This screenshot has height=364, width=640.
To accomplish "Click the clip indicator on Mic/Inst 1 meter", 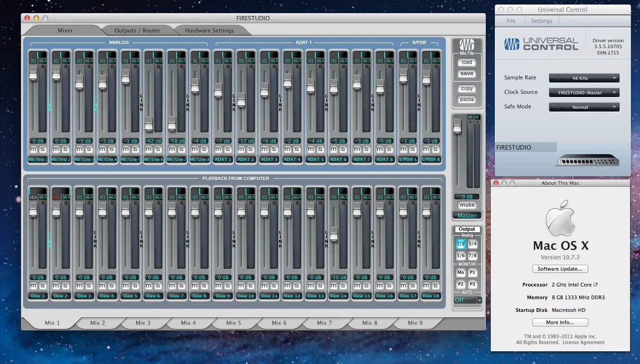I will (43, 66).
